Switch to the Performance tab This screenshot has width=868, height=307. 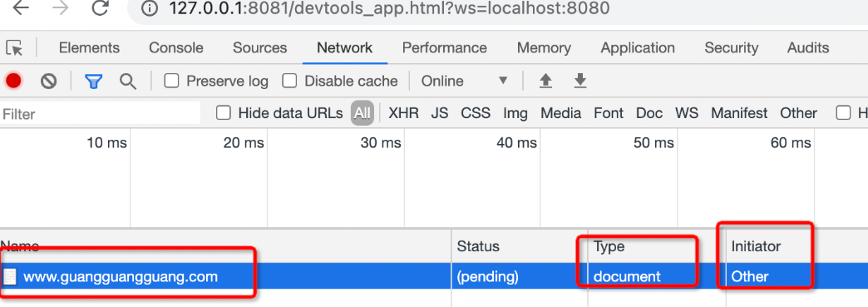point(445,48)
